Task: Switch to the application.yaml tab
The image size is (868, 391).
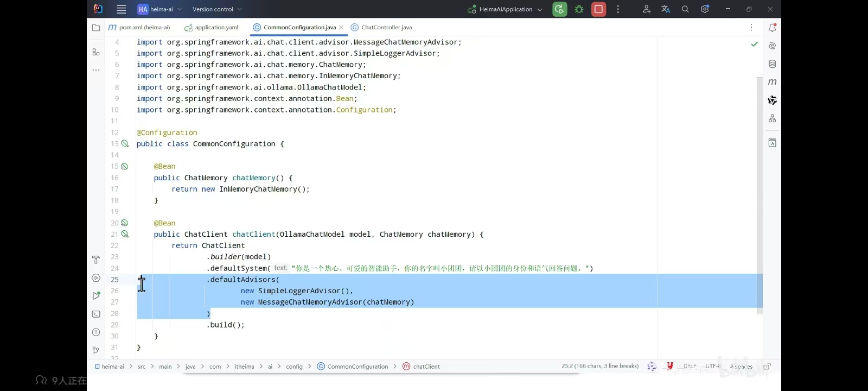Action: (x=212, y=27)
